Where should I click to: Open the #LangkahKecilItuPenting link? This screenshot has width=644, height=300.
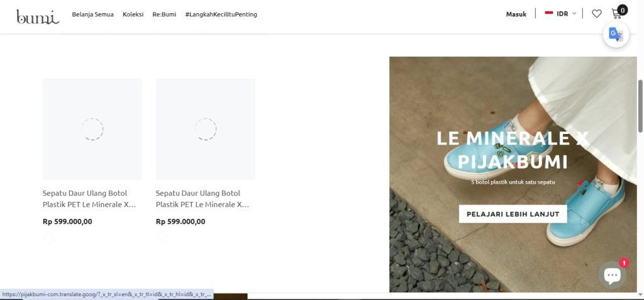(x=221, y=14)
